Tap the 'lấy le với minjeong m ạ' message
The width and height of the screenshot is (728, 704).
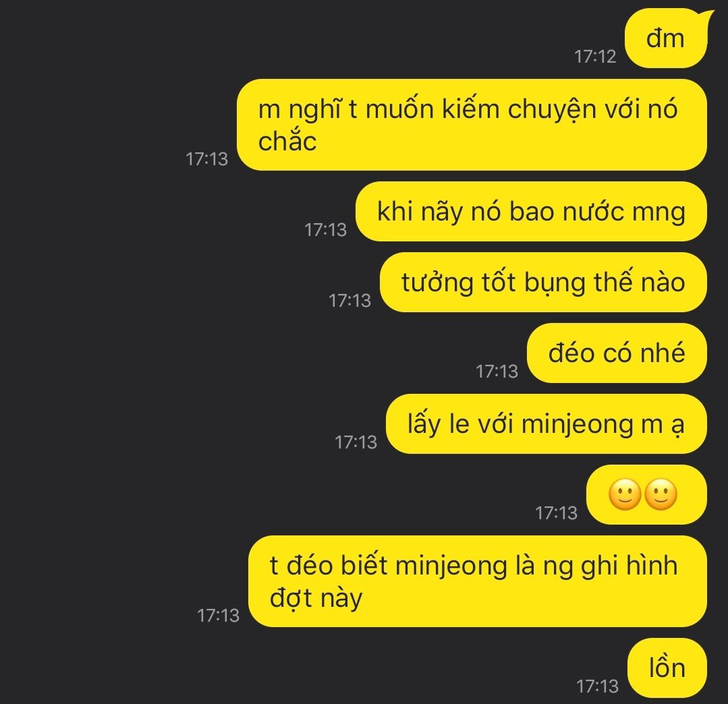546,423
